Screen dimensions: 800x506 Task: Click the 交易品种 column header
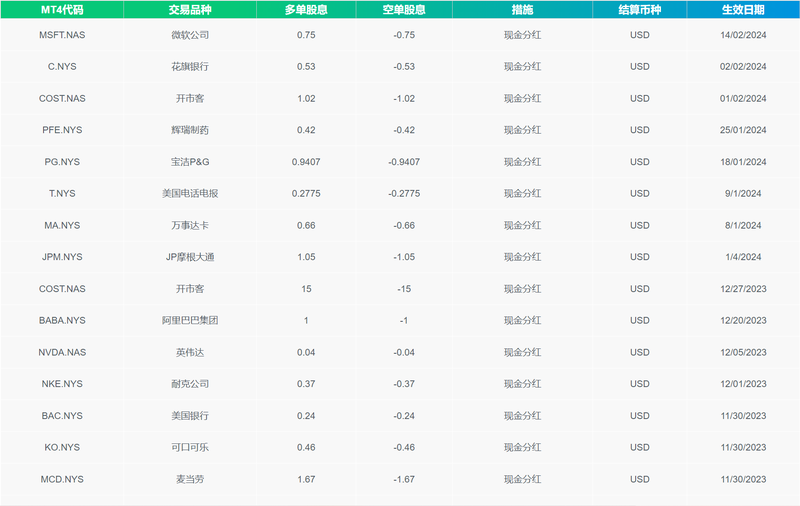(x=190, y=10)
